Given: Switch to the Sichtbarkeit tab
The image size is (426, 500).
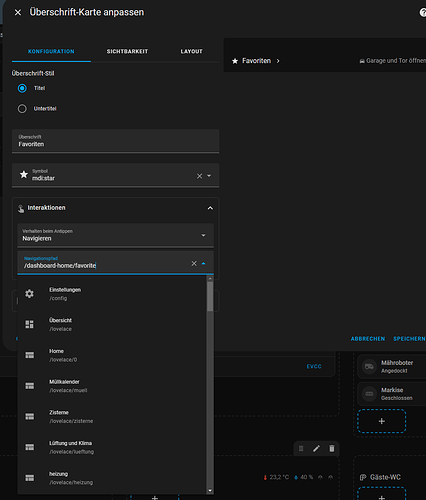Looking at the screenshot, I should coord(127,51).
